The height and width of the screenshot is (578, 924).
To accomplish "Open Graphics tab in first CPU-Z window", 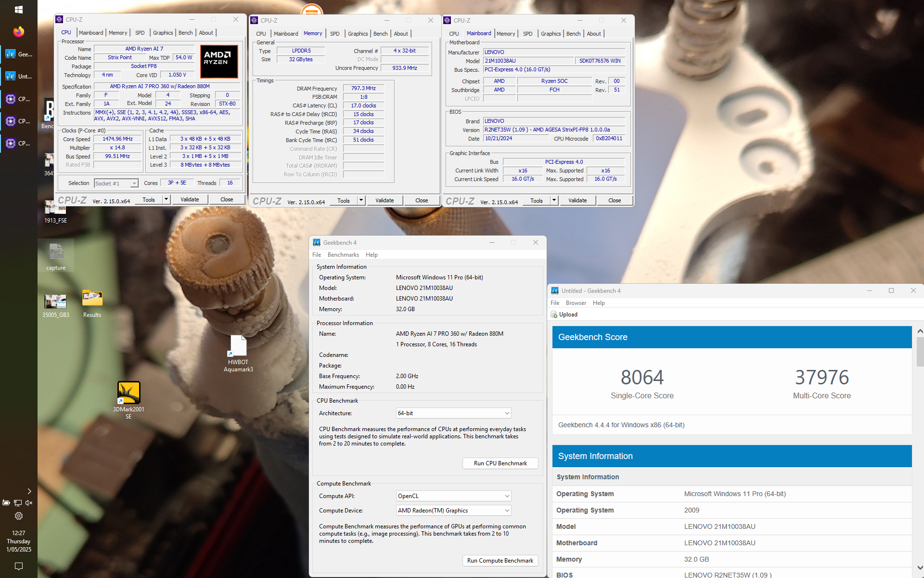I will [163, 33].
